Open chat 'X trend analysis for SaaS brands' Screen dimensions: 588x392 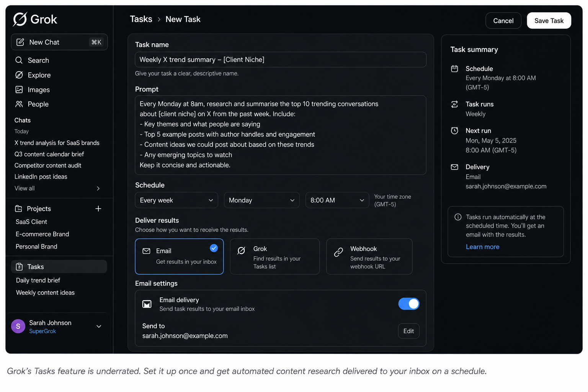(57, 143)
